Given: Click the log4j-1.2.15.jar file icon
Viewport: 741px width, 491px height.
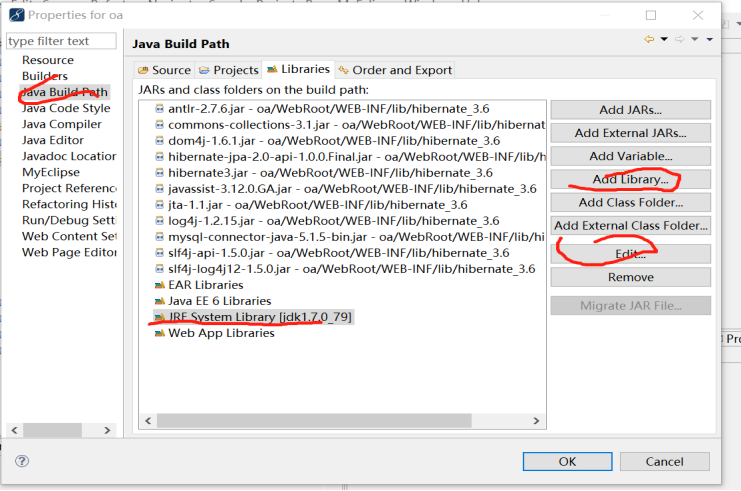Looking at the screenshot, I should (160, 221).
